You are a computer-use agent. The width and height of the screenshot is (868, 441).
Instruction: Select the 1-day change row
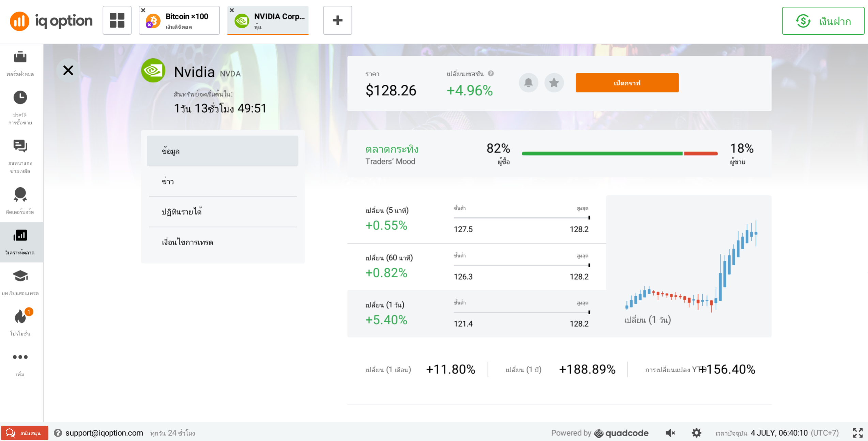tap(476, 314)
